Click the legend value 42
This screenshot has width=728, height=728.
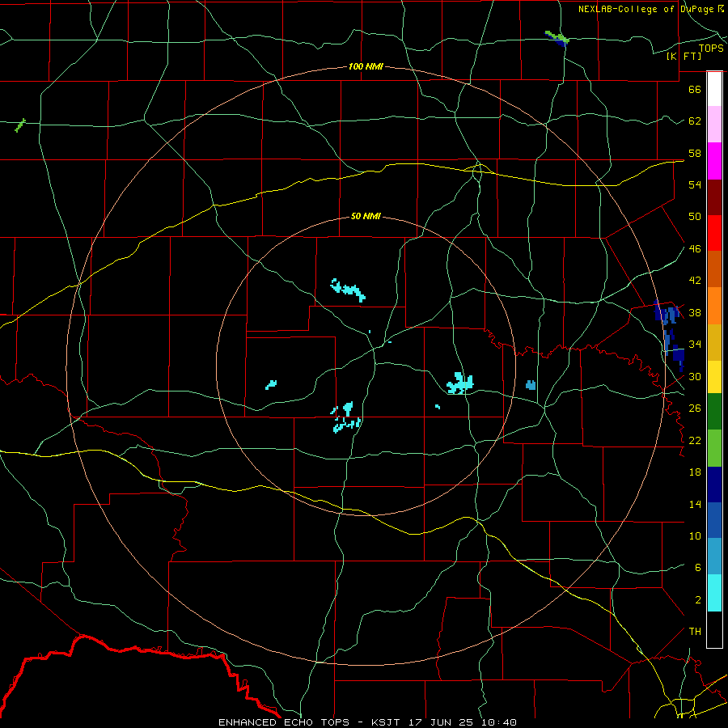695,280
